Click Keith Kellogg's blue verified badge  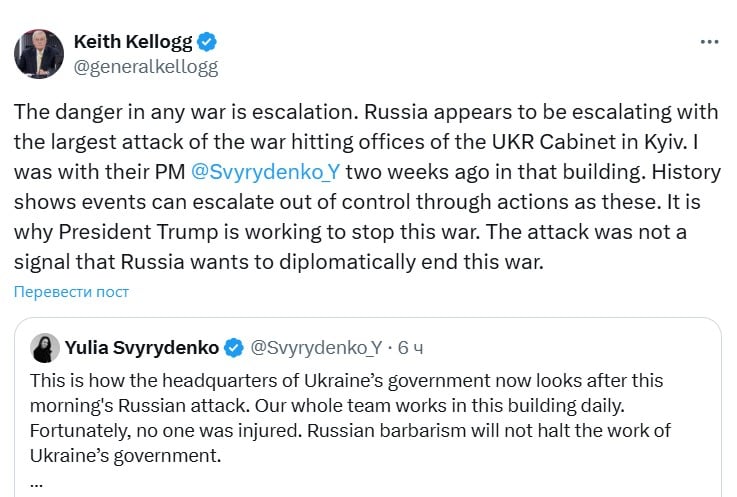207,42
